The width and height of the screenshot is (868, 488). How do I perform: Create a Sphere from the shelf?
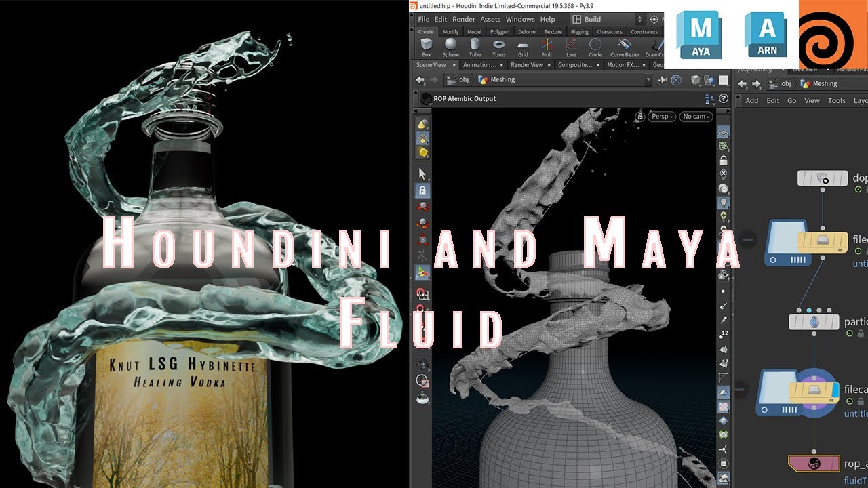pos(450,47)
